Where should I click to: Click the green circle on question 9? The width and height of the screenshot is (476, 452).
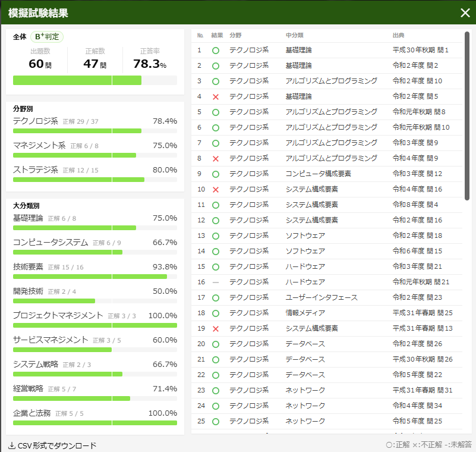pyautogui.click(x=216, y=174)
